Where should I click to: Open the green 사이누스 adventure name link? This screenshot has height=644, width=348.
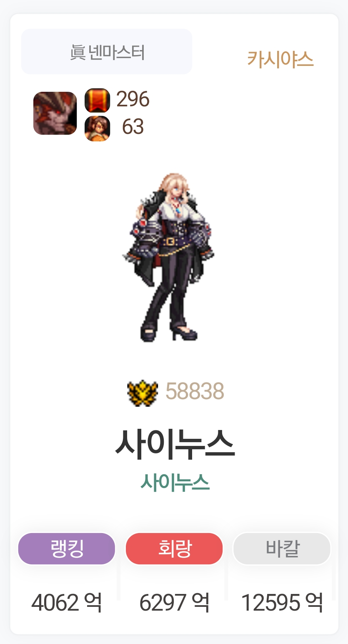coord(175,483)
